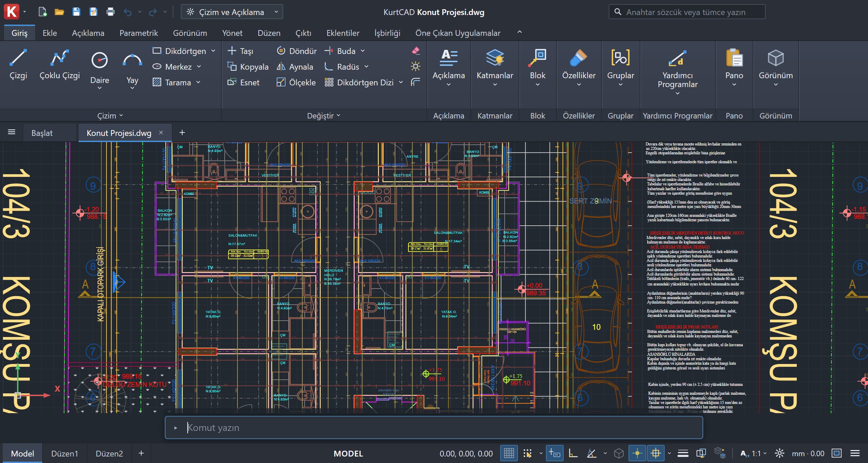Click the Ölçekle scale tool
The height and width of the screenshot is (463, 868).
[x=296, y=82]
